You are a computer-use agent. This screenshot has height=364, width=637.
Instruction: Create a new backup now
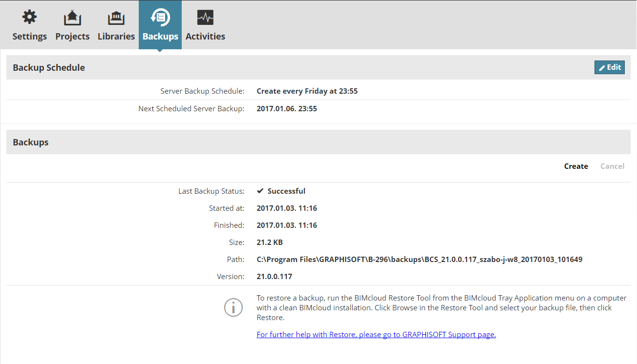576,166
